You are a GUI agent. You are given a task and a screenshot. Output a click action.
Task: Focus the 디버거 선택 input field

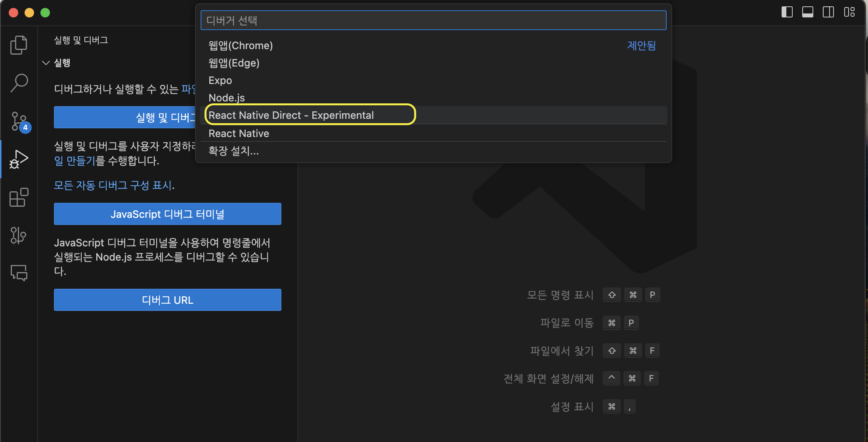coord(433,21)
